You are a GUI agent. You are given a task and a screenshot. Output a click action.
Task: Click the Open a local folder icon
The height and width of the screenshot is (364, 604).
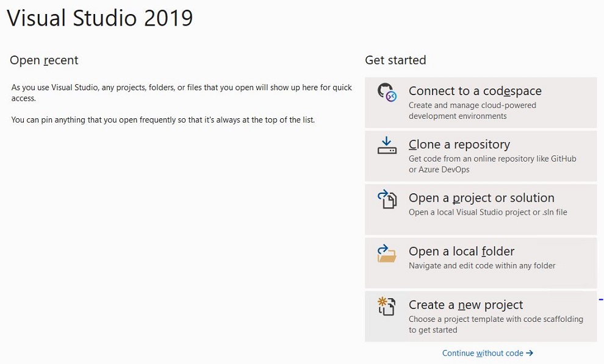[x=387, y=254]
